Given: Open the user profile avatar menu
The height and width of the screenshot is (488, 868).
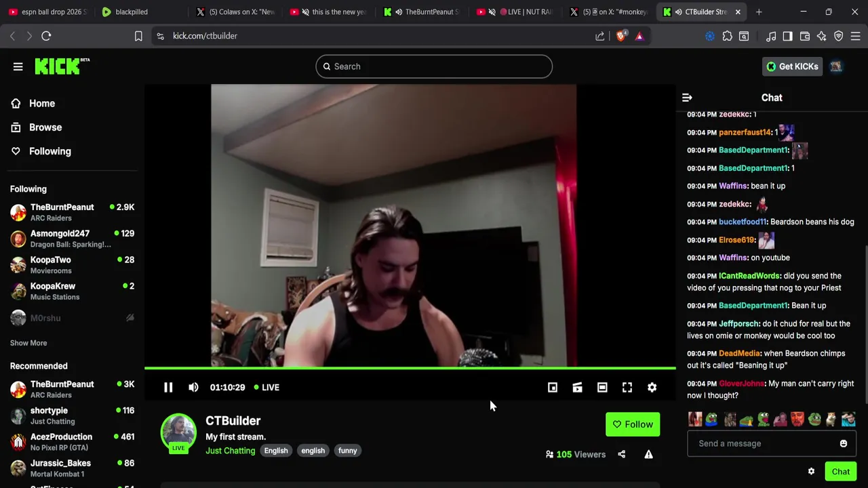Looking at the screenshot, I should pos(835,66).
